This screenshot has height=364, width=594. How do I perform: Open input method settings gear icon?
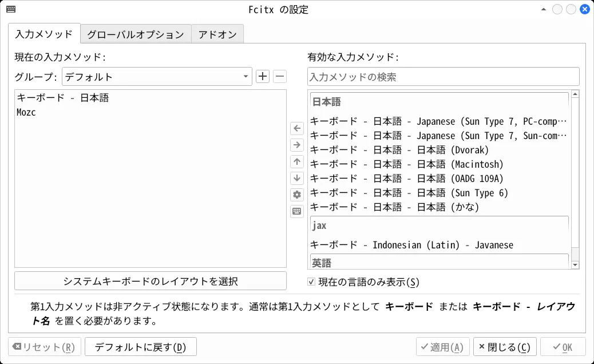click(297, 195)
